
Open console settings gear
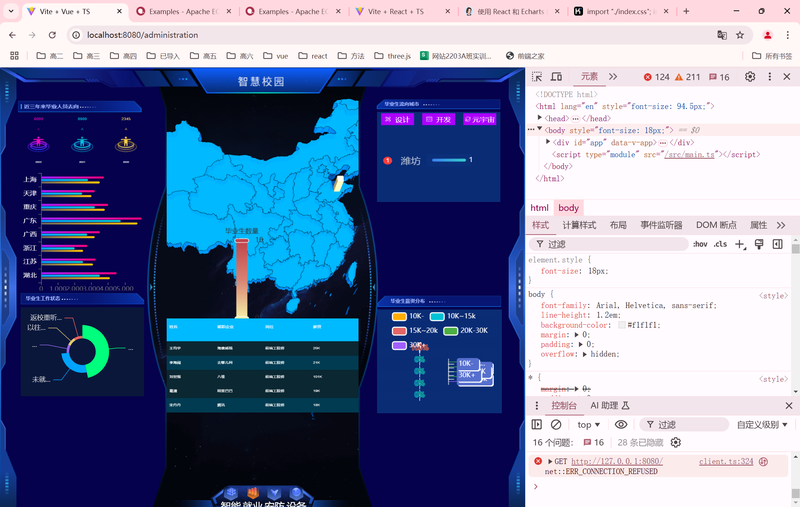(676, 442)
